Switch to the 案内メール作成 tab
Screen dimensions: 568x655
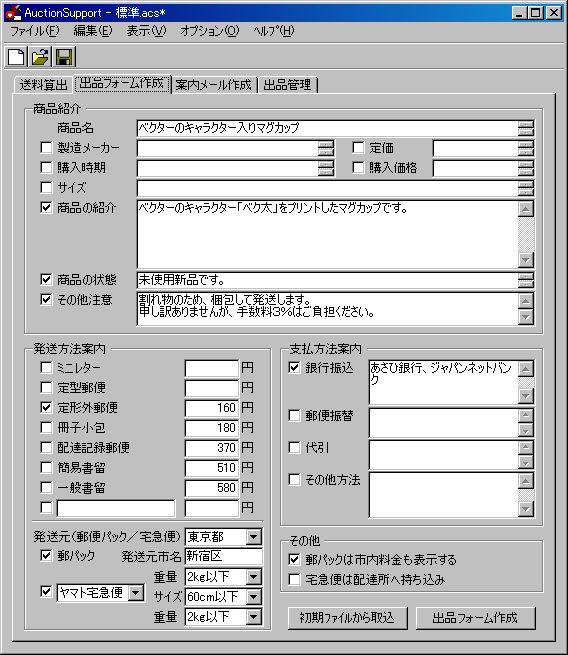213,85
